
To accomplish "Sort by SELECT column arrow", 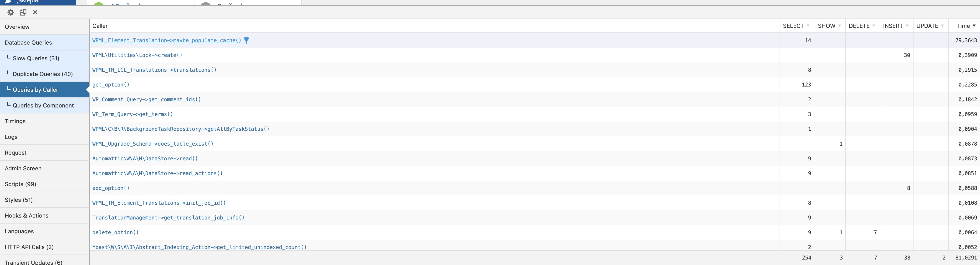I will point(808,26).
